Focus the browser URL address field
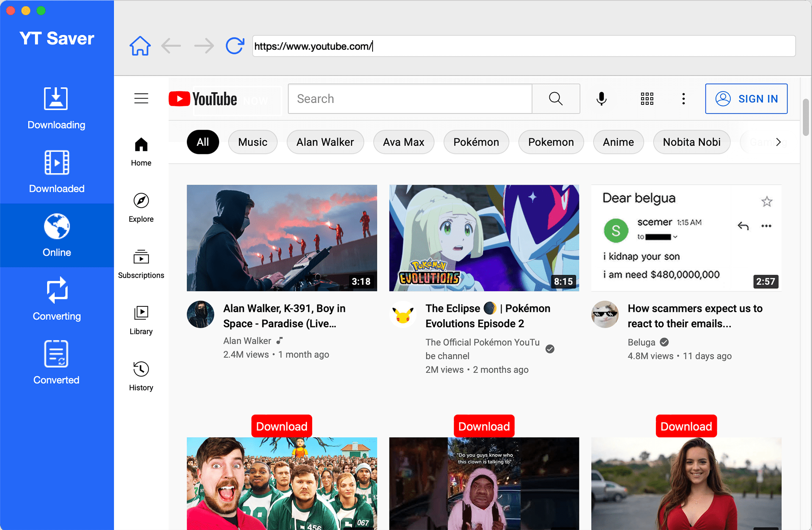The height and width of the screenshot is (530, 812). pyautogui.click(x=524, y=46)
